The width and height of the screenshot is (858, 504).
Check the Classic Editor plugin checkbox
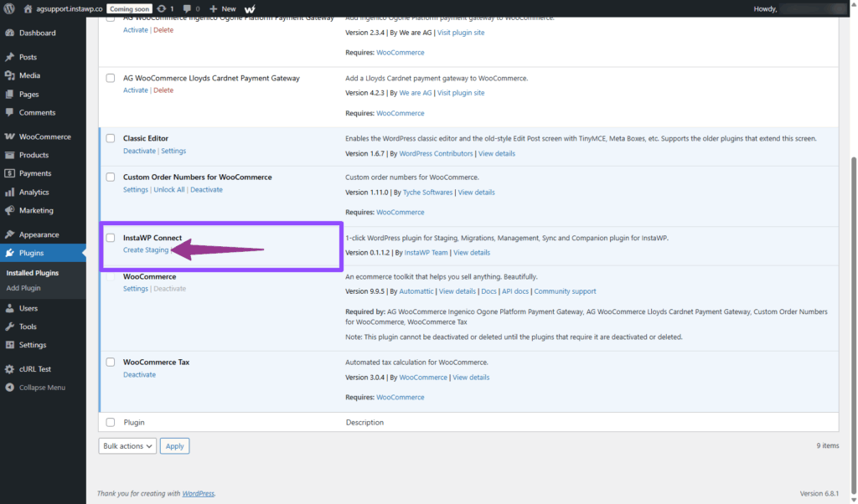pos(111,139)
